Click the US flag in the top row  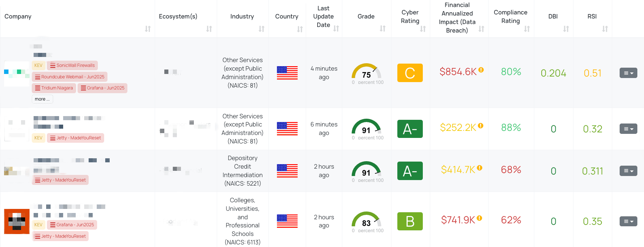click(x=287, y=73)
